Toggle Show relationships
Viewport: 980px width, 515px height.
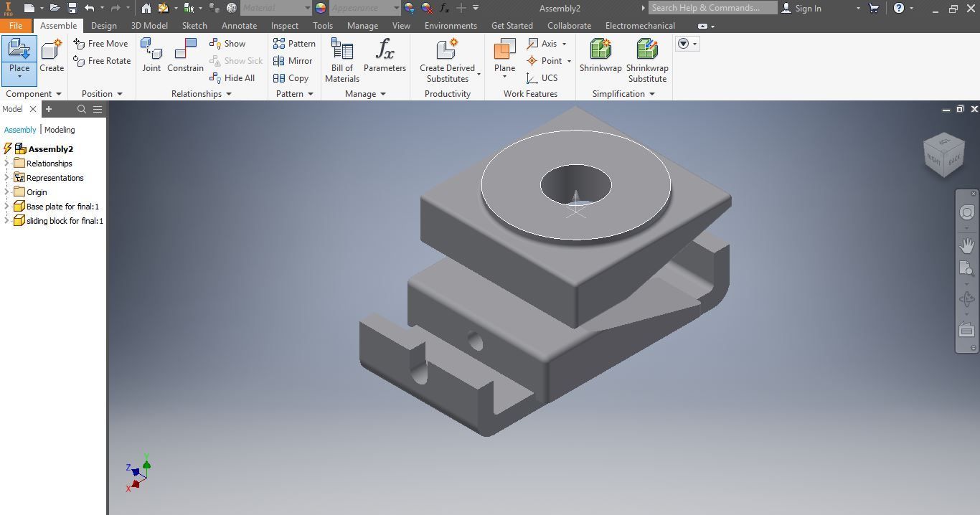point(227,44)
